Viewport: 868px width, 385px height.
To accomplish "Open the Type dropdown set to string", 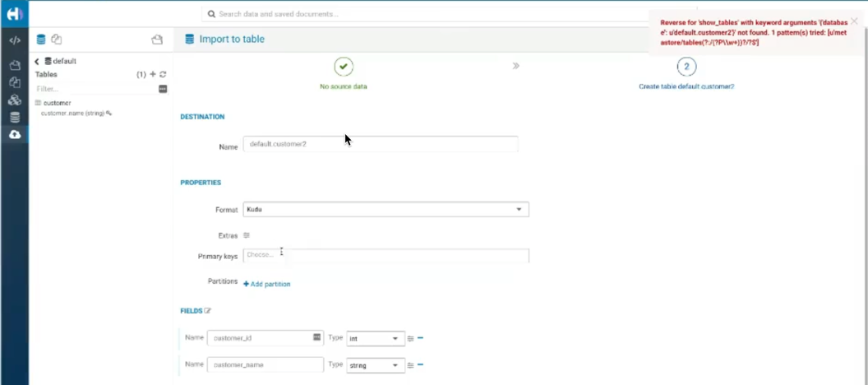I will click(x=376, y=365).
